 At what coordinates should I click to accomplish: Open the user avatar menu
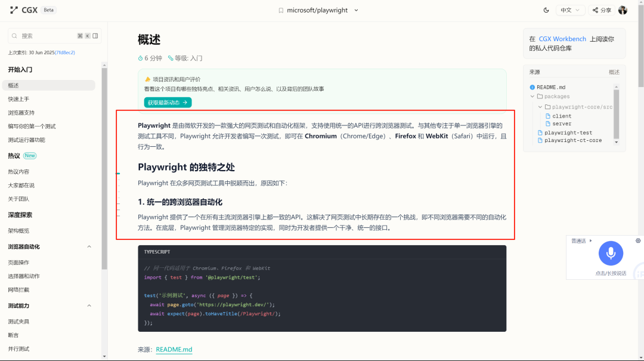tap(623, 10)
